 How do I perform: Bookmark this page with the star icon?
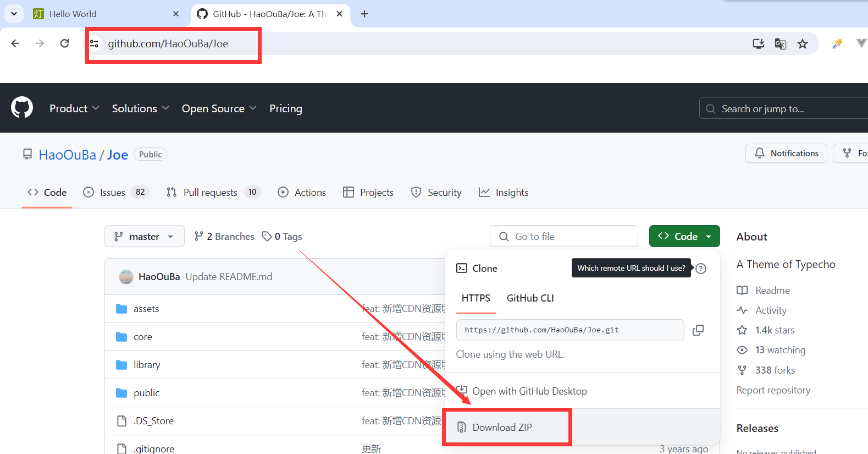tap(803, 43)
